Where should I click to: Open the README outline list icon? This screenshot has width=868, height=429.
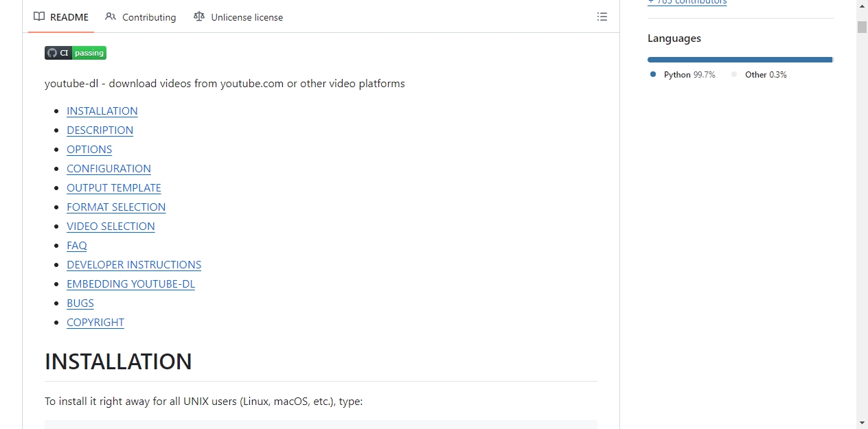pyautogui.click(x=602, y=17)
